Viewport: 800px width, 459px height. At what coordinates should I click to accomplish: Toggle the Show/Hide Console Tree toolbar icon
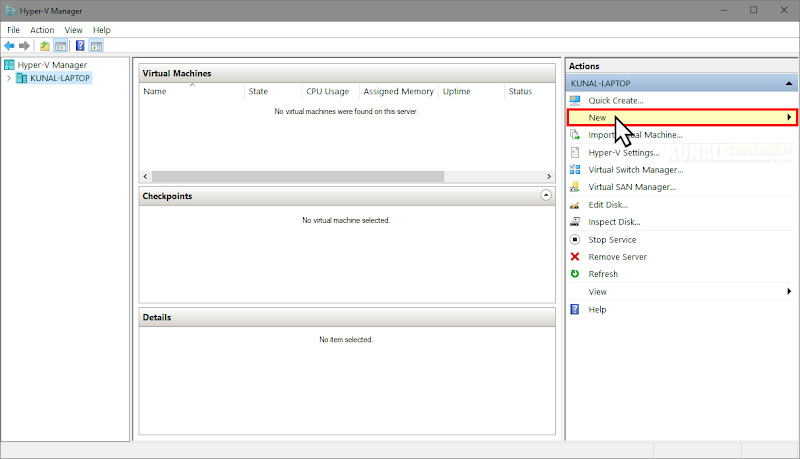[61, 46]
